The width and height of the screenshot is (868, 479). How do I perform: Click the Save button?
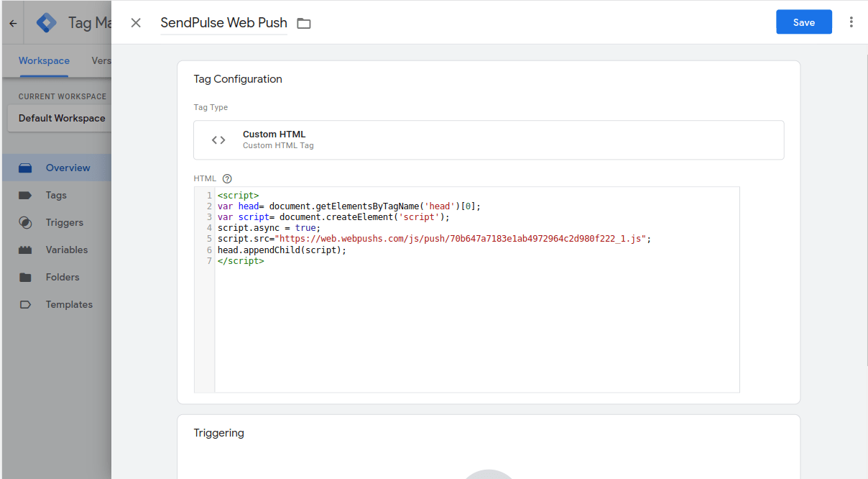tap(803, 22)
